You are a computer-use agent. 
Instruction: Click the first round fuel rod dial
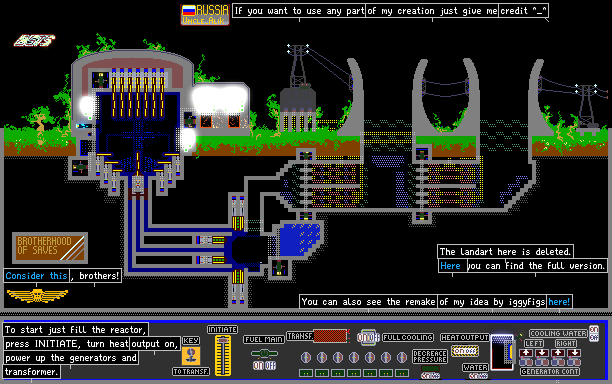[x=306, y=357]
